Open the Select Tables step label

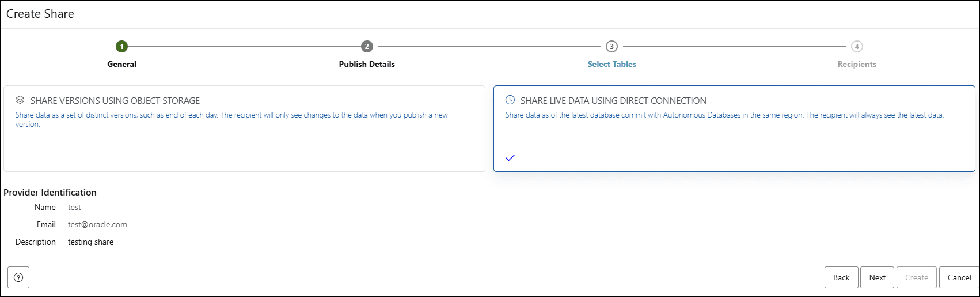(611, 64)
